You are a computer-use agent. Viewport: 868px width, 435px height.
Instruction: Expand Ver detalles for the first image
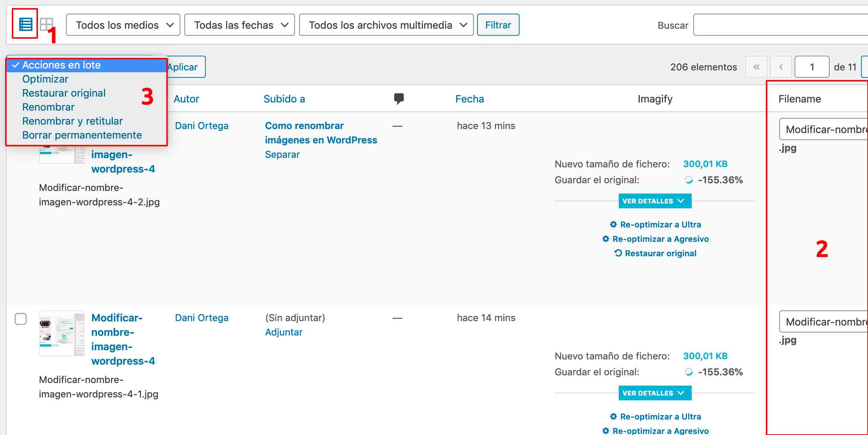pos(655,201)
